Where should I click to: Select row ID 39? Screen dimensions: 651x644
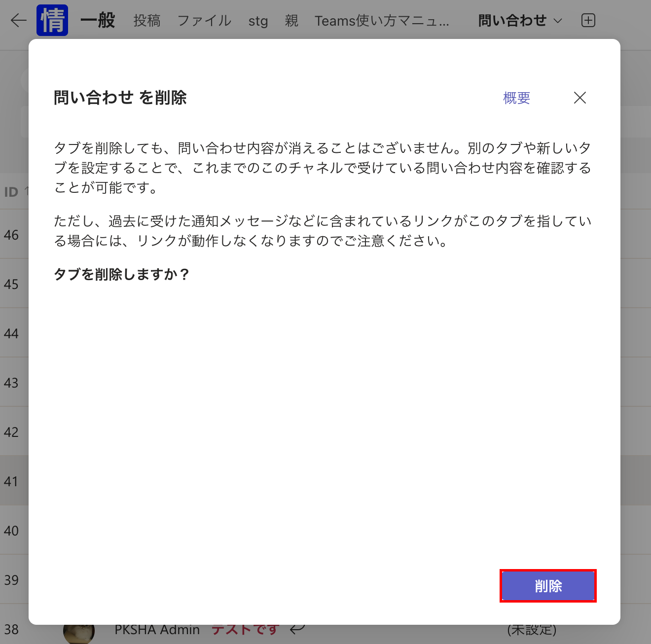tap(11, 580)
